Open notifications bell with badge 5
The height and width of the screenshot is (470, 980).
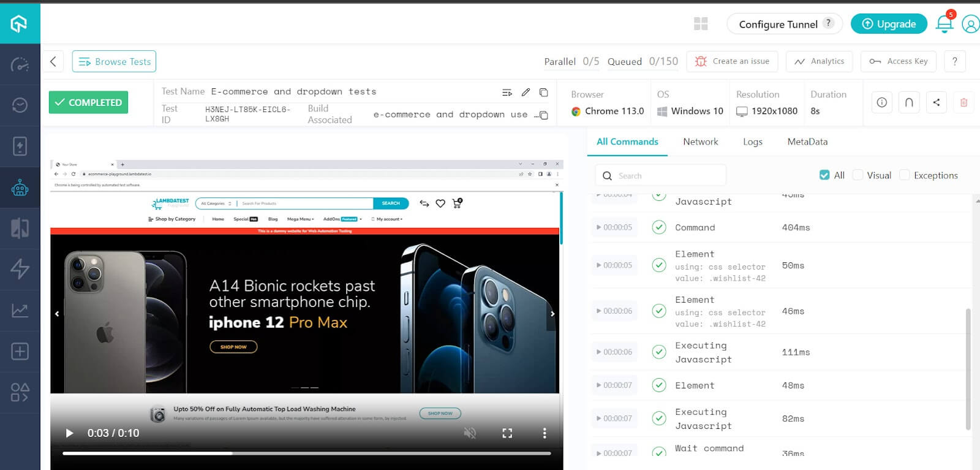tap(944, 23)
